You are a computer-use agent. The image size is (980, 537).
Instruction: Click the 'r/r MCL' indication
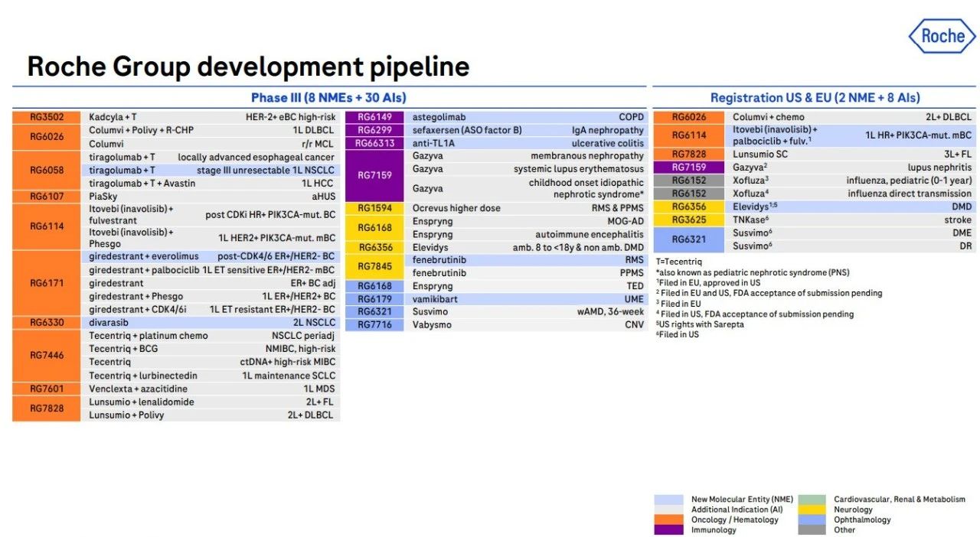pyautogui.click(x=318, y=143)
